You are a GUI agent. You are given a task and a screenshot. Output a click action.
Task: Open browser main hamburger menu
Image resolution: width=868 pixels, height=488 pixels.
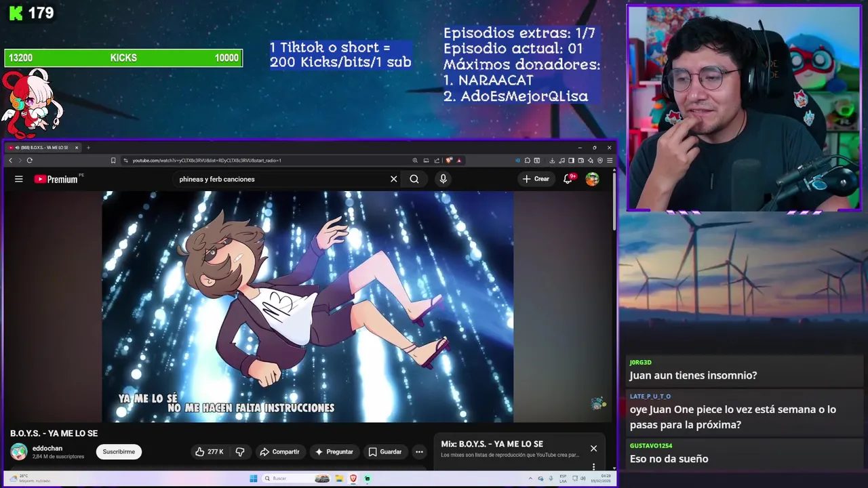pos(610,161)
